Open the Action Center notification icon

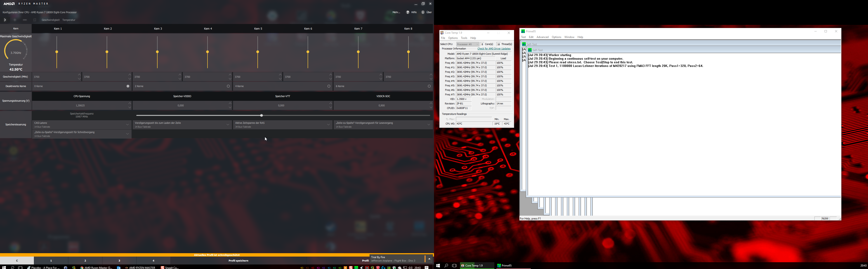pyautogui.click(x=427, y=267)
